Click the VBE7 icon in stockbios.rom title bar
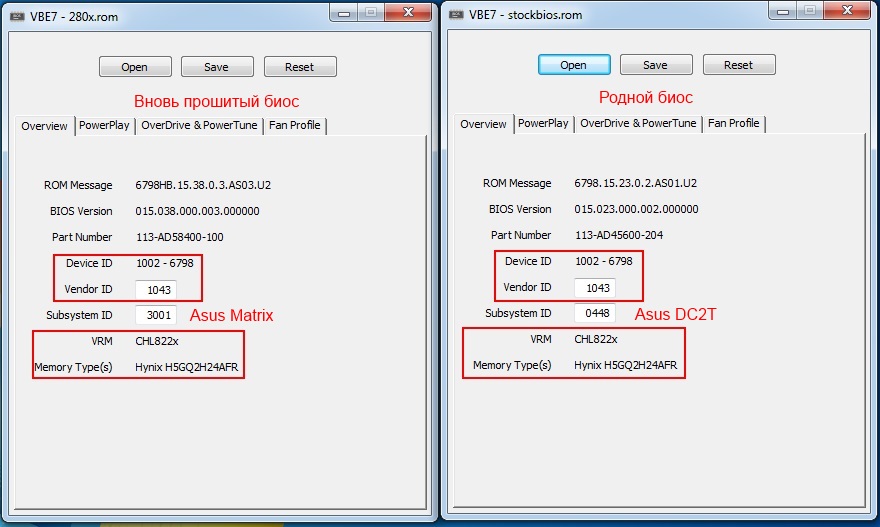 [456, 15]
